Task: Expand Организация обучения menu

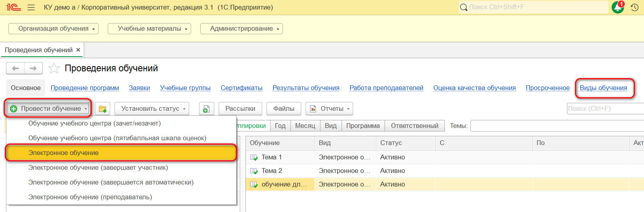Action: pyautogui.click(x=53, y=29)
